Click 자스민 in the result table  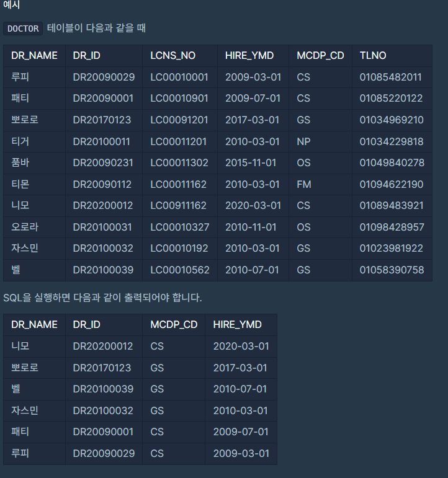[25, 410]
